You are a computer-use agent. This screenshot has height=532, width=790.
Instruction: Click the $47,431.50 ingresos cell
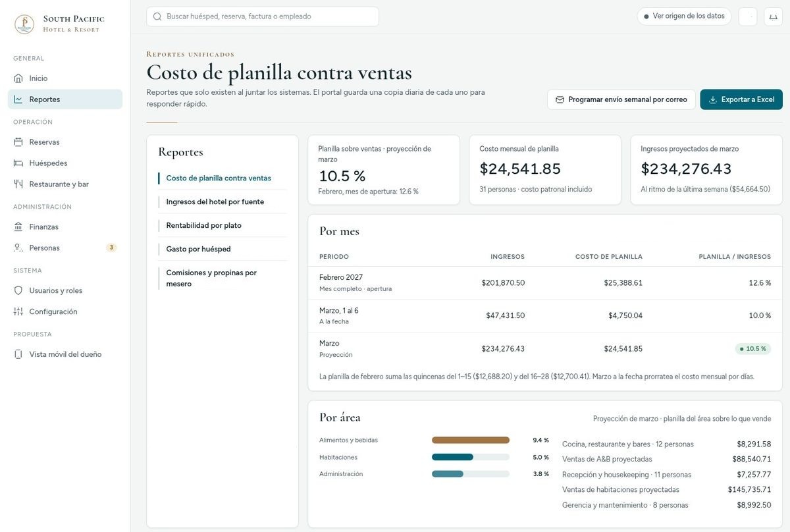[x=505, y=316]
